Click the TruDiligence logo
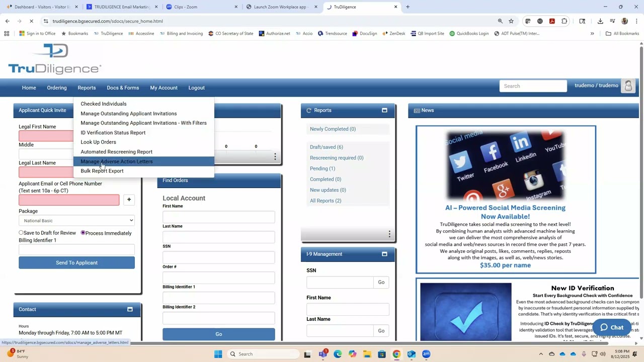This screenshot has width=644, height=362. 54,59
